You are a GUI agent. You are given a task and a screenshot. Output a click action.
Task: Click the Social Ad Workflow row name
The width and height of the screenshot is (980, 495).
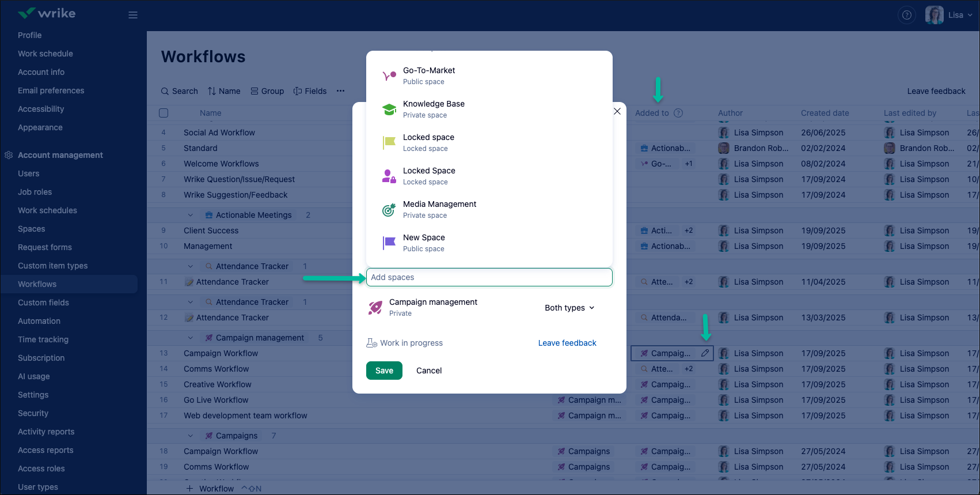[219, 133]
